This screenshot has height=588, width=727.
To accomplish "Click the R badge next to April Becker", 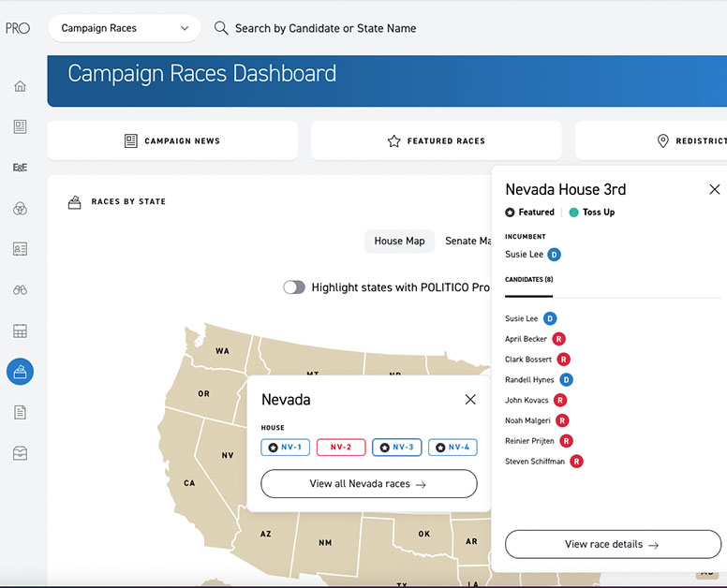I will click(x=558, y=339).
